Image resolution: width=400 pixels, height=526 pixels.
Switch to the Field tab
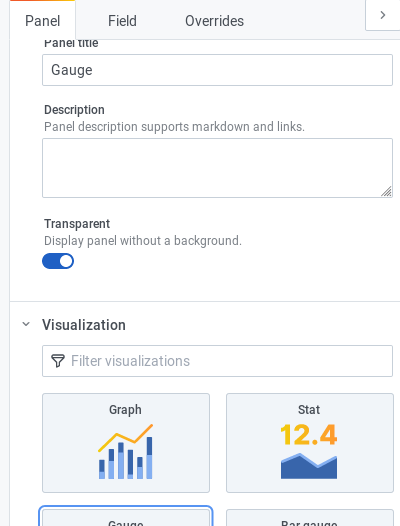[x=122, y=21]
